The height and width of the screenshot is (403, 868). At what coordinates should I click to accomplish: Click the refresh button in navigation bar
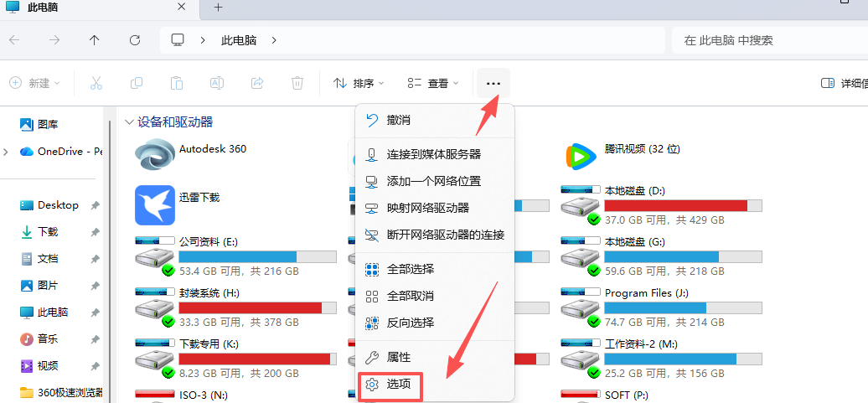(135, 40)
